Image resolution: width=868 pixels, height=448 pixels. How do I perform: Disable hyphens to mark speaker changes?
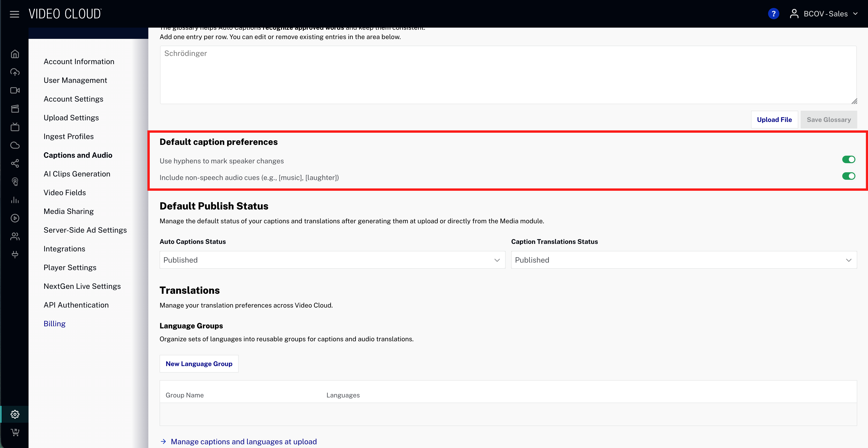coord(848,159)
